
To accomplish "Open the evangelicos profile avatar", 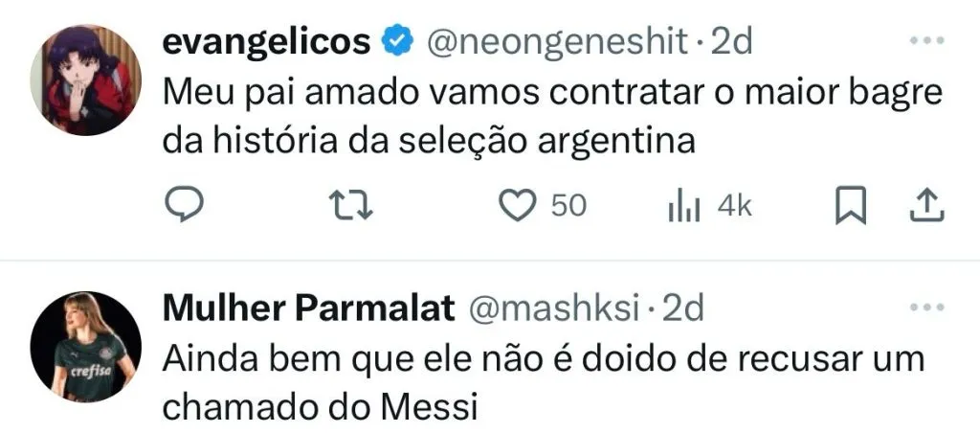I will pyautogui.click(x=86, y=79).
